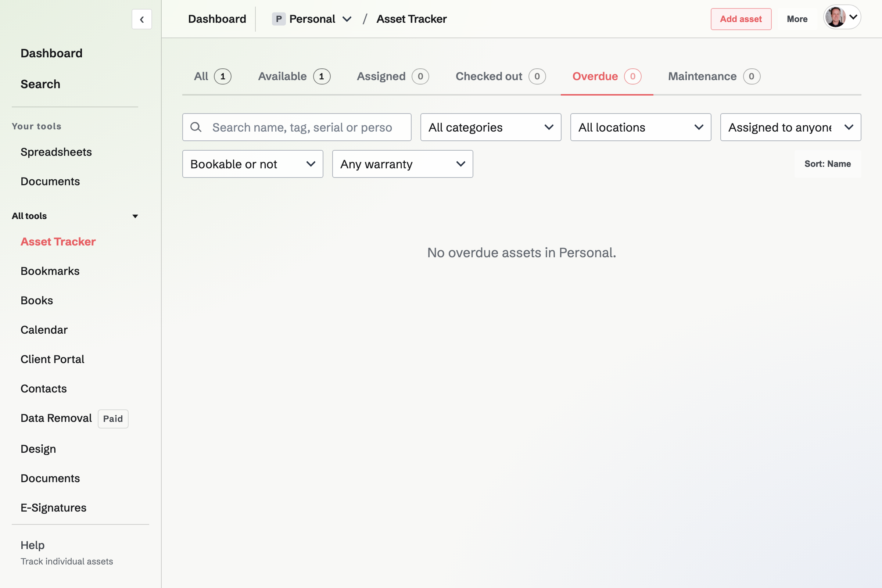Open Spreadsheets under Your tools

(56, 152)
